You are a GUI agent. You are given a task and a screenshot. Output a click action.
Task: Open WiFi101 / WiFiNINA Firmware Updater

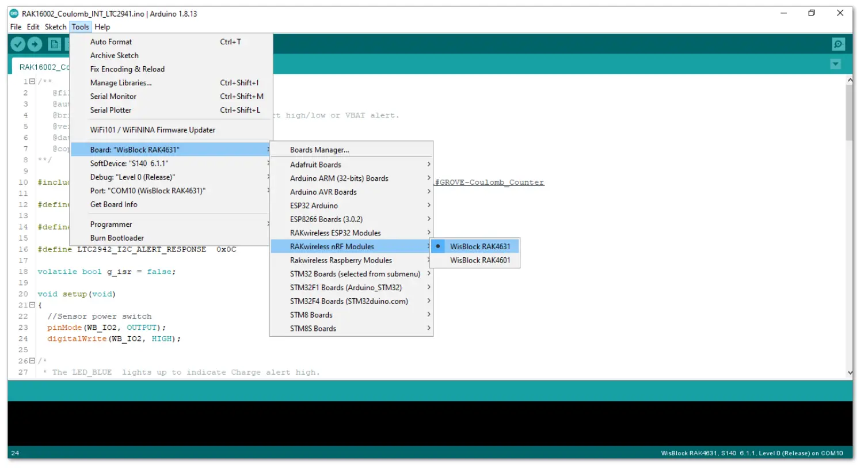(171, 130)
